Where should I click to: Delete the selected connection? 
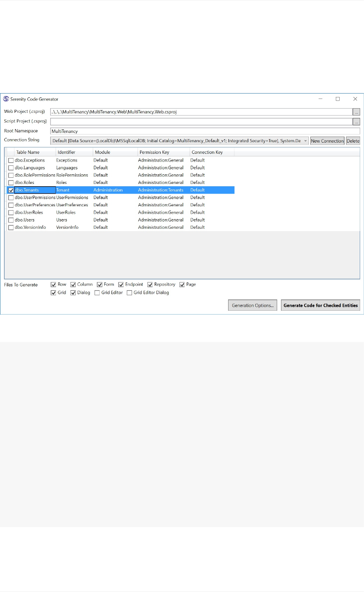click(353, 141)
